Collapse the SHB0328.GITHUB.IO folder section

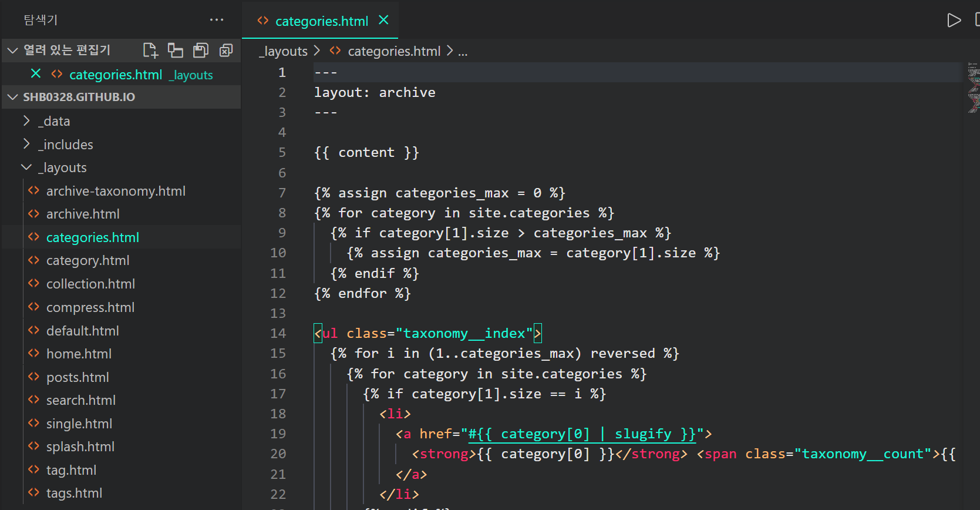[12, 97]
